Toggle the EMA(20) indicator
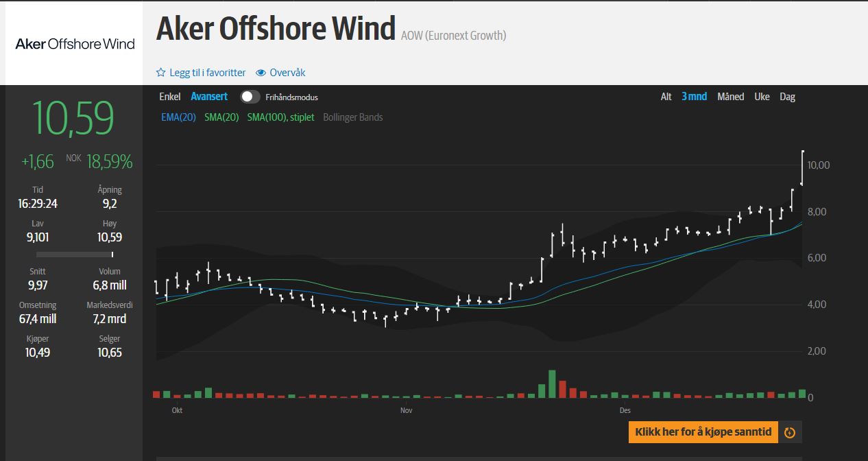This screenshot has width=868, height=461. click(x=178, y=117)
